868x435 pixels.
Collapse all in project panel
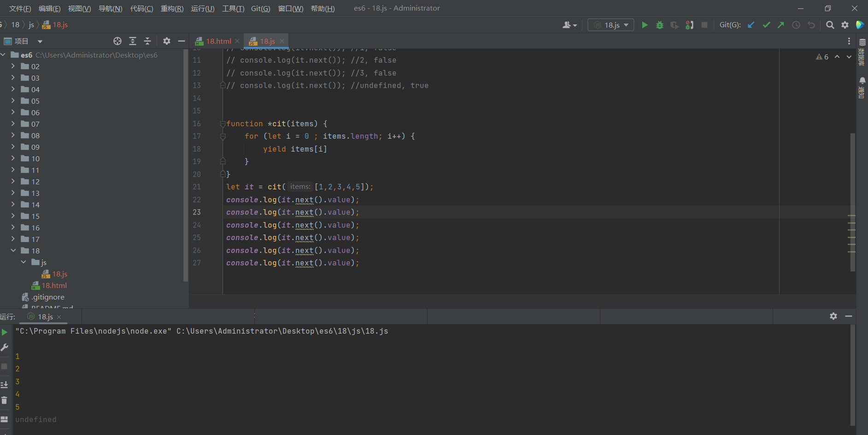coord(147,41)
